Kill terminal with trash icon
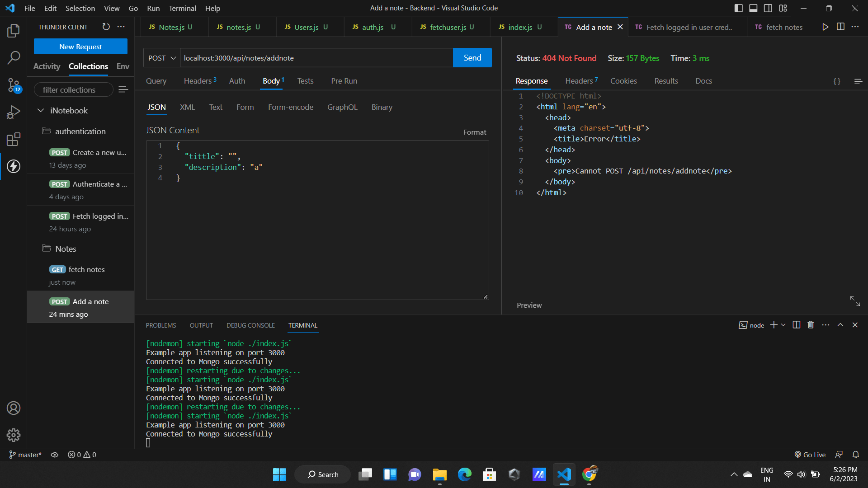 (x=811, y=325)
